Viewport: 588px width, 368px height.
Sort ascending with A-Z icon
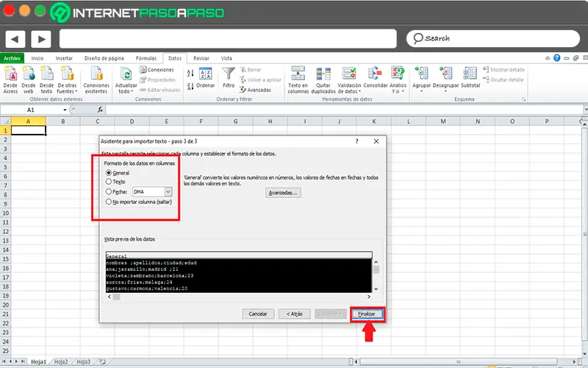[190, 73]
